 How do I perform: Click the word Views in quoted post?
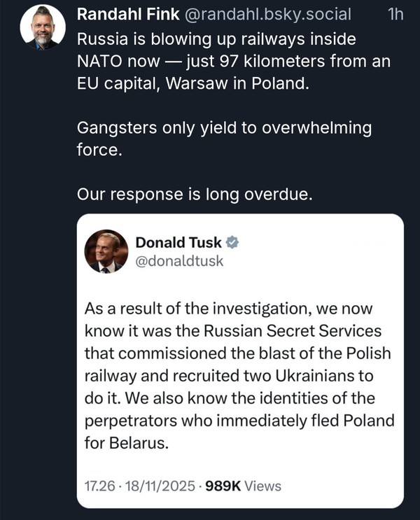coord(263,486)
